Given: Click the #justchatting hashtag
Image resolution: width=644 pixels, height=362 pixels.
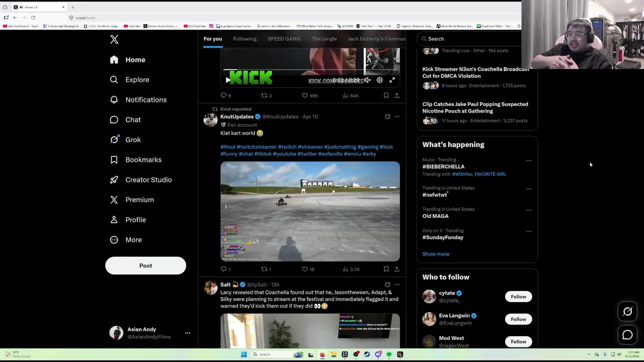Looking at the screenshot, I should [x=340, y=147].
